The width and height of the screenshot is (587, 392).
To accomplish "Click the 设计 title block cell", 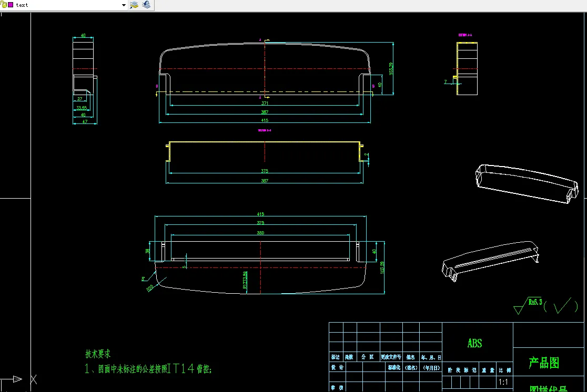I will click(337, 367).
